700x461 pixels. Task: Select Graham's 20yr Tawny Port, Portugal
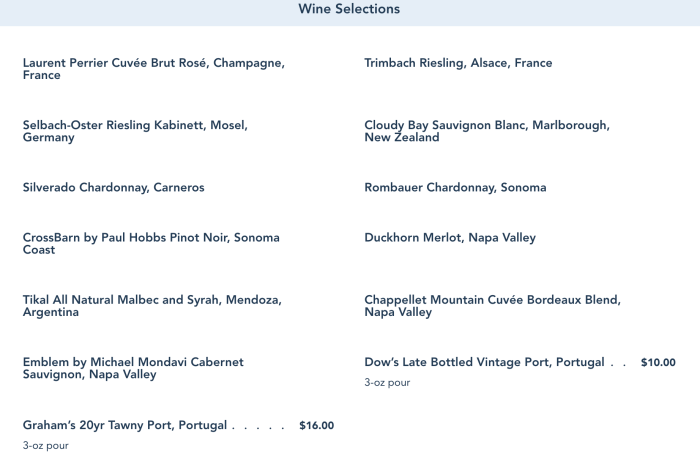[x=125, y=425]
